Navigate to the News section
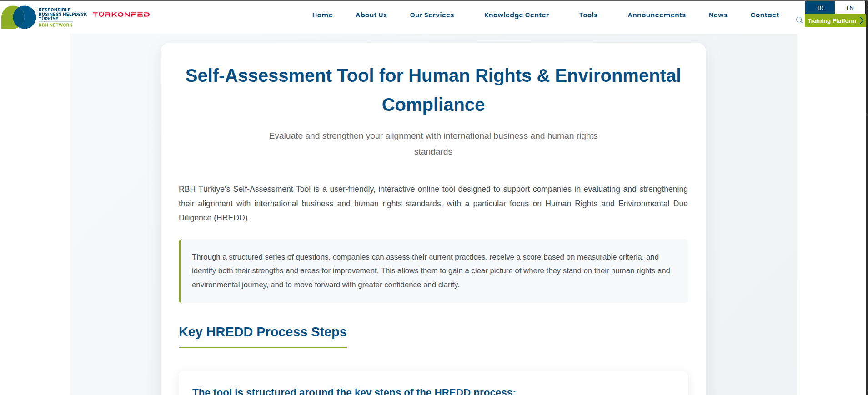The image size is (868, 395). [x=717, y=15]
